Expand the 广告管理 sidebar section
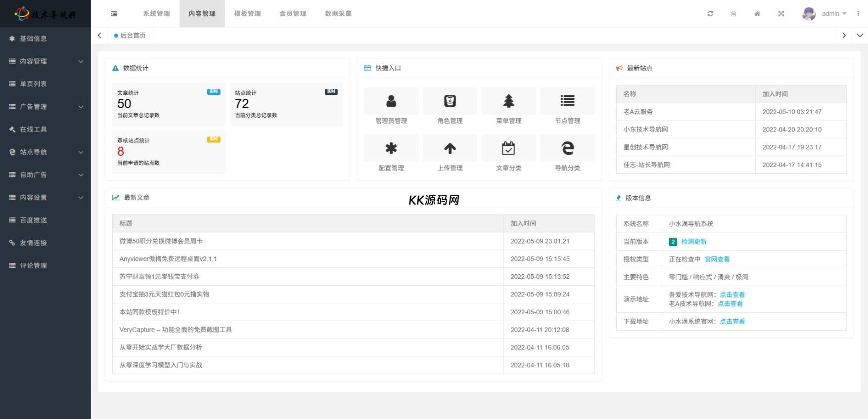Screen dimensions: 868x419 pos(46,107)
